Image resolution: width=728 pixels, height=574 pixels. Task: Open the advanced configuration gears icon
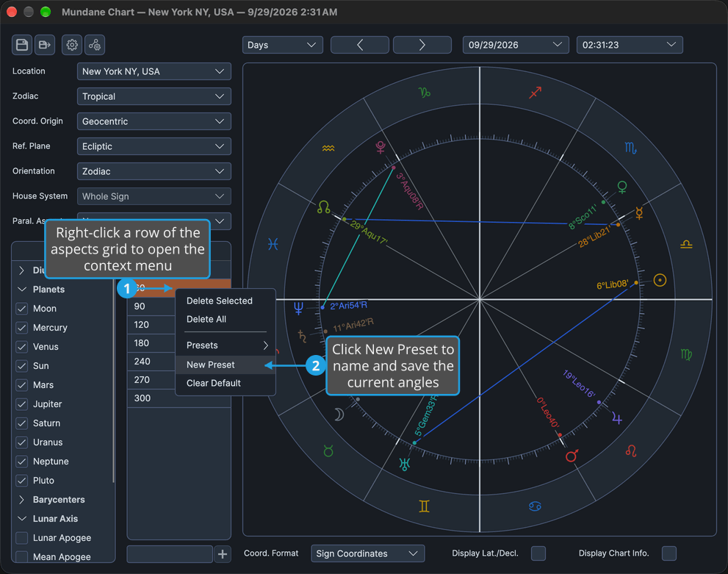click(x=95, y=45)
